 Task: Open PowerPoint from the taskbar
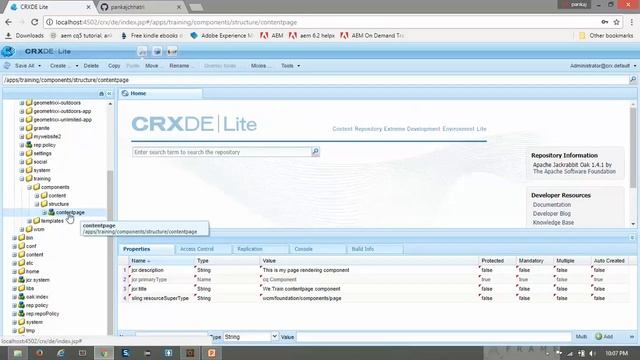211,353
